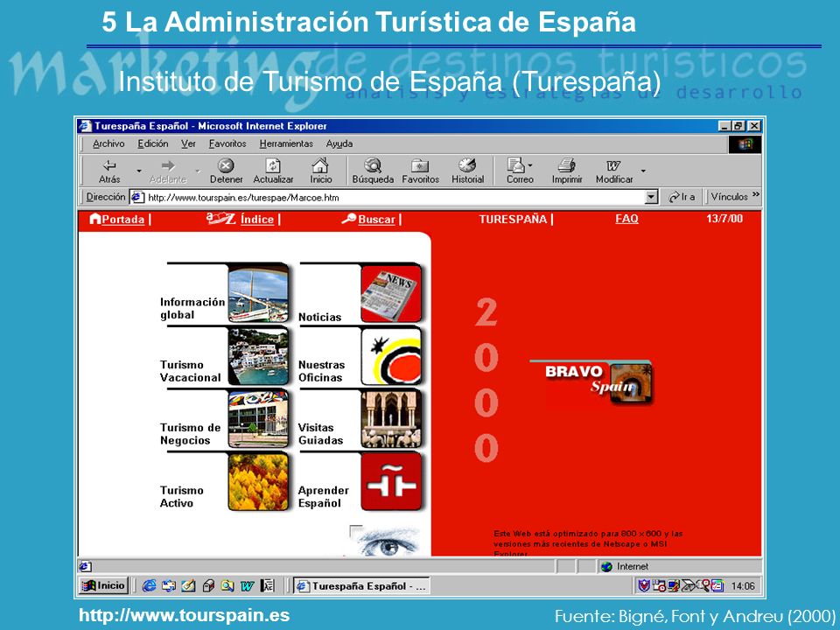Image resolution: width=840 pixels, height=630 pixels.
Task: Open the Ver menu
Action: (x=188, y=143)
